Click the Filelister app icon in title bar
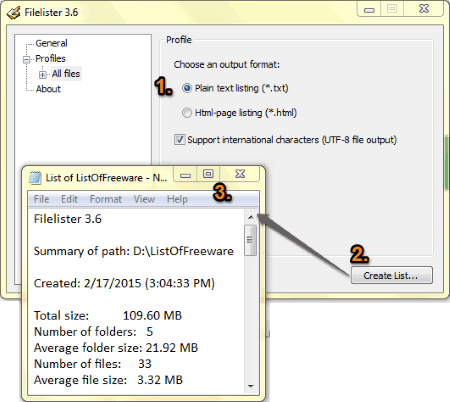 [14, 13]
